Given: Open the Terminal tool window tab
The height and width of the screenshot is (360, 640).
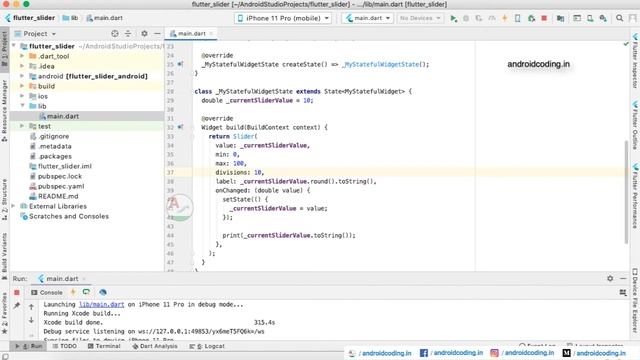Looking at the screenshot, I should tap(104, 346).
